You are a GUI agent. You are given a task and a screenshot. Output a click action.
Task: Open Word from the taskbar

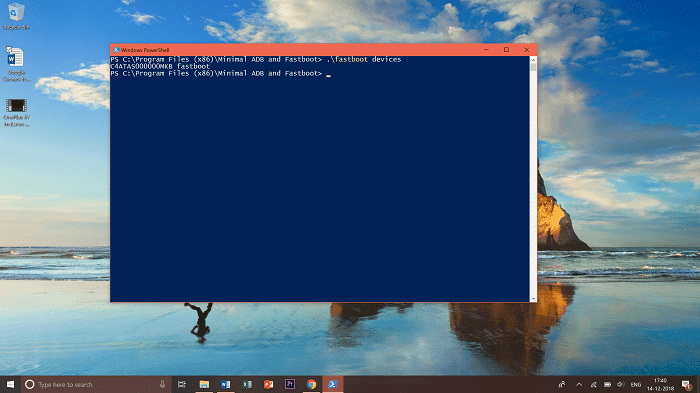[x=225, y=385]
